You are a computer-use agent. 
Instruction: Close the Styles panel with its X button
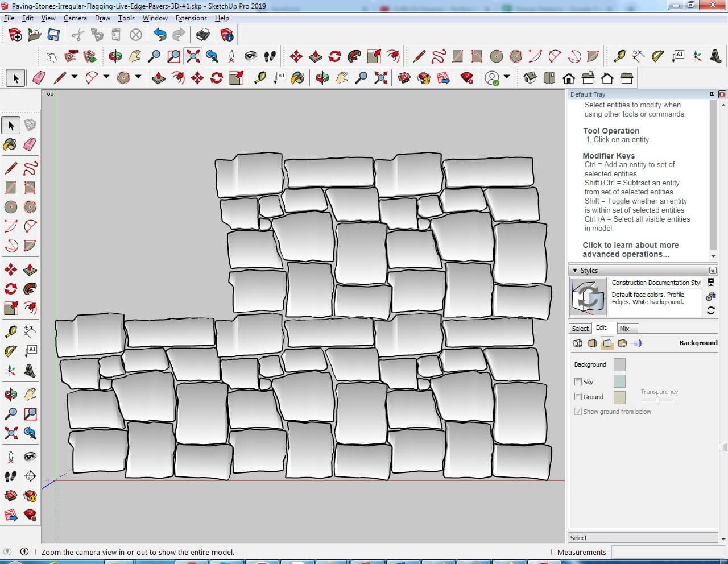713,271
